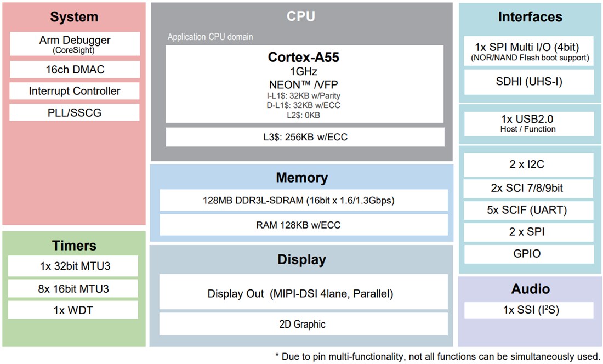Select the 16ch DMAC block
Screen dimensions: 603x364
pos(75,70)
